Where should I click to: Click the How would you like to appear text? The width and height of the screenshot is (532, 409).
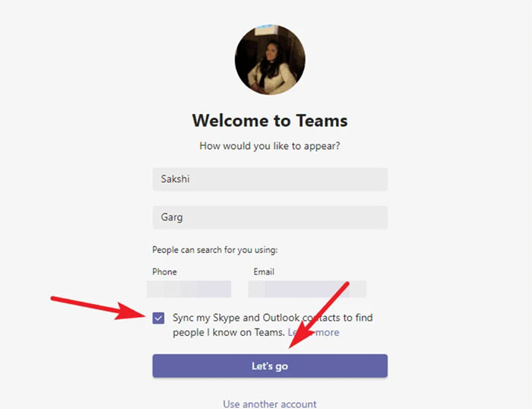270,146
